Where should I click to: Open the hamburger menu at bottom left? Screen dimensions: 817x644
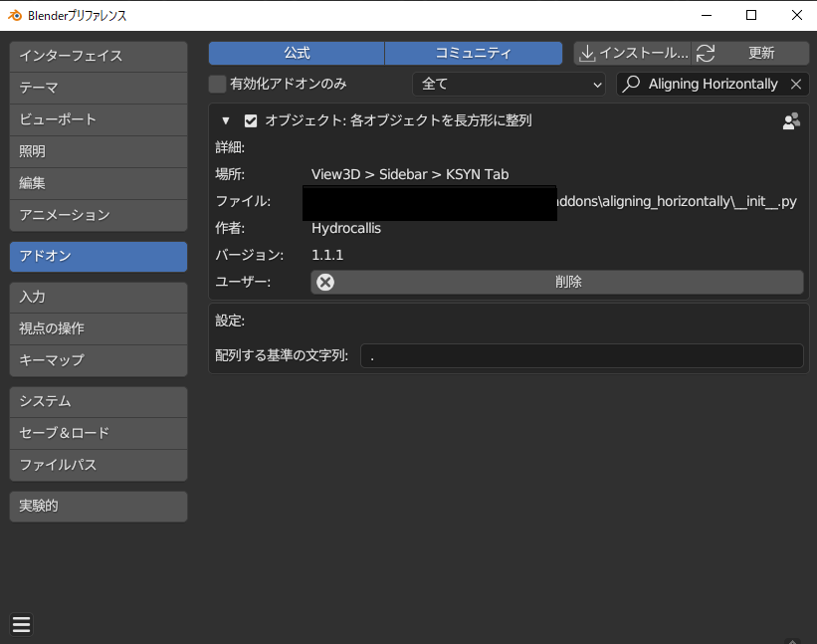coord(21,624)
